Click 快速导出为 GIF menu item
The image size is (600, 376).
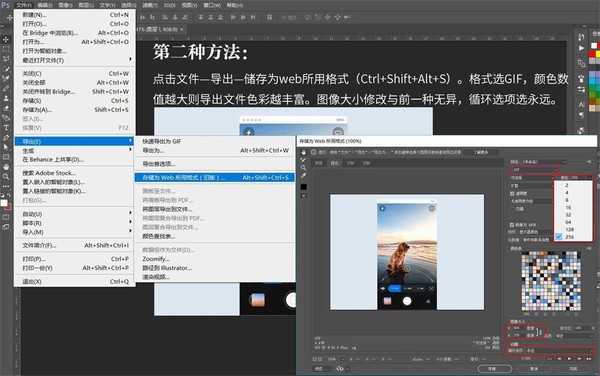tap(215, 141)
